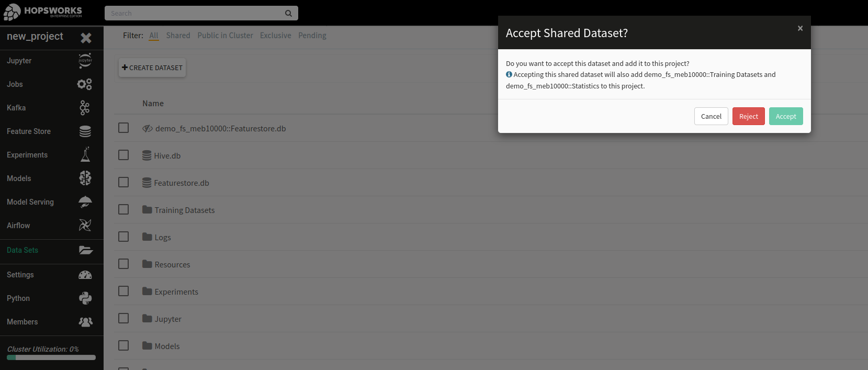Viewport: 868px width, 370px height.
Task: Check the Logs checkbox
Action: click(123, 237)
